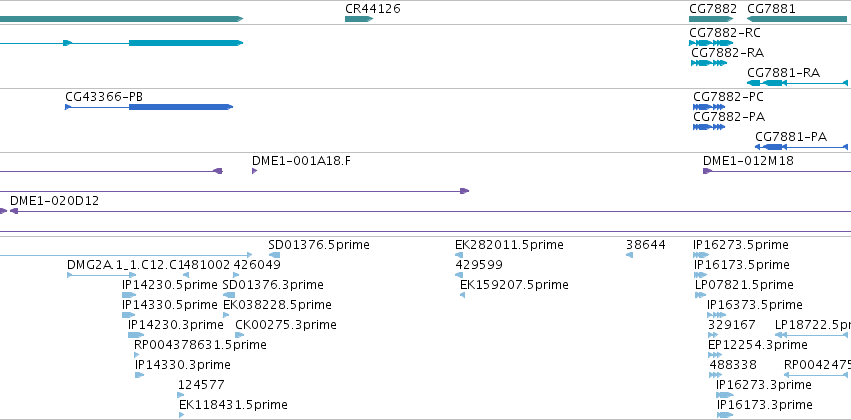
Task: Click the DMG2A.1_1.C12.C1 feature line
Action: [x=101, y=275]
